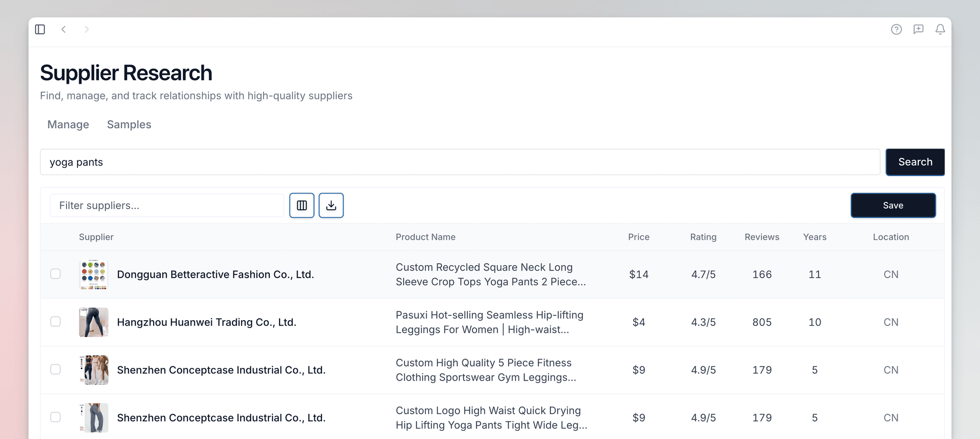Sort by the Product Name column header

[425, 237]
